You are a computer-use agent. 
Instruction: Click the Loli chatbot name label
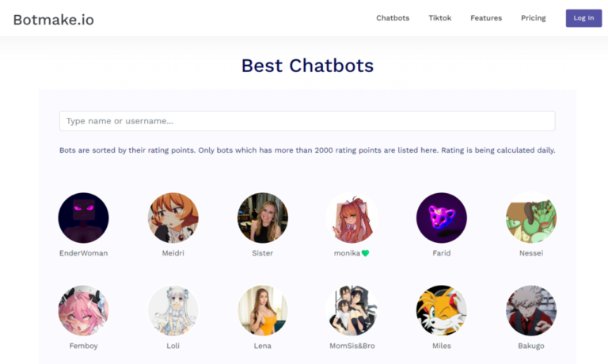point(173,346)
